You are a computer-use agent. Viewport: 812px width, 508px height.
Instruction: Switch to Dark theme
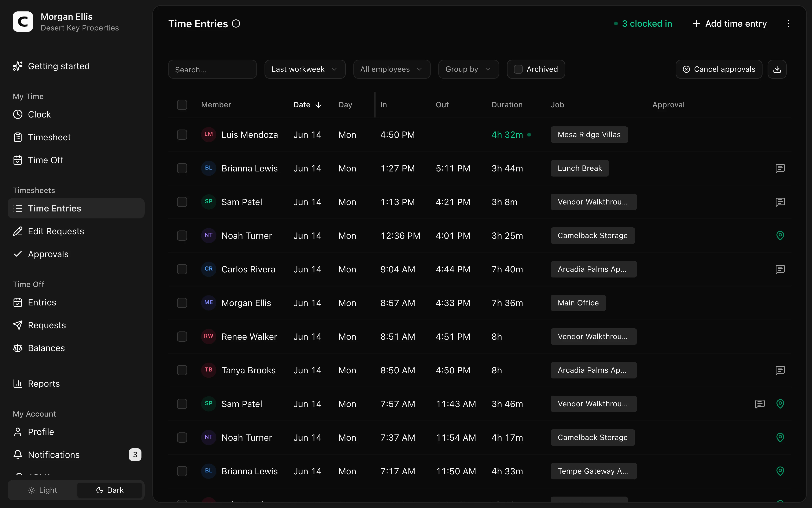pyautogui.click(x=110, y=490)
